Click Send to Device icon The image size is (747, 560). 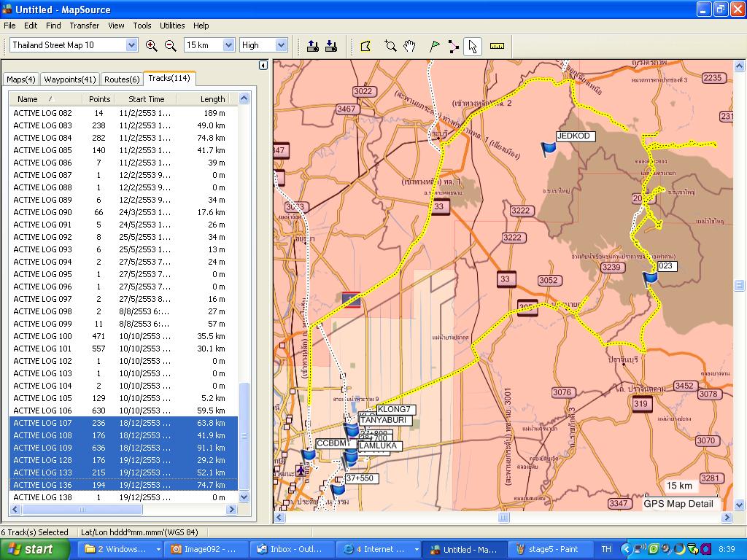[313, 46]
